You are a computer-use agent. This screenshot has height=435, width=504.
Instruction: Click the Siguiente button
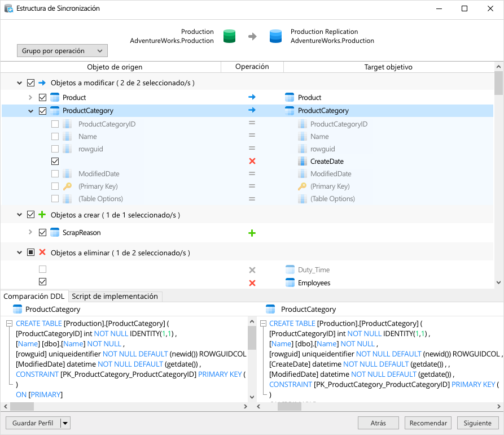pos(477,423)
